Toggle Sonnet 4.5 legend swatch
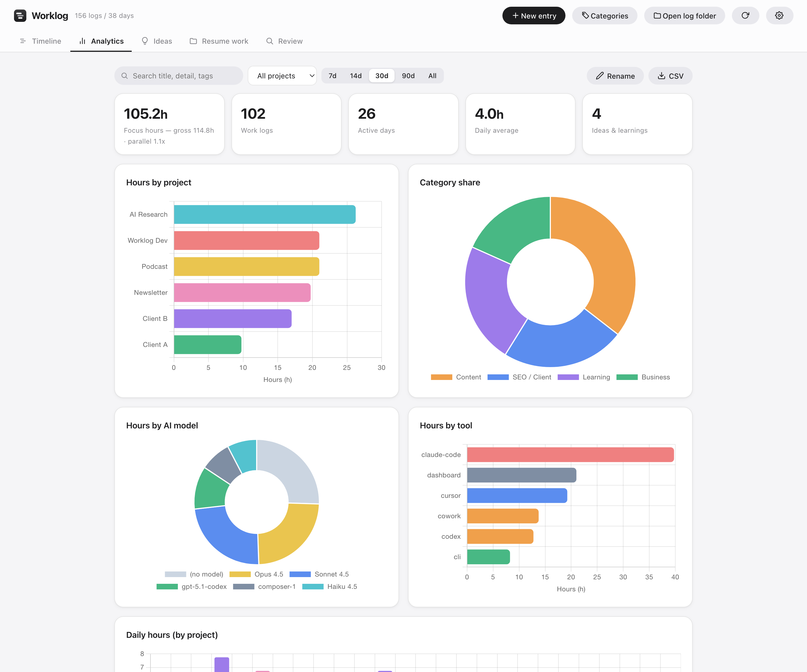Image resolution: width=807 pixels, height=672 pixels. click(x=300, y=575)
